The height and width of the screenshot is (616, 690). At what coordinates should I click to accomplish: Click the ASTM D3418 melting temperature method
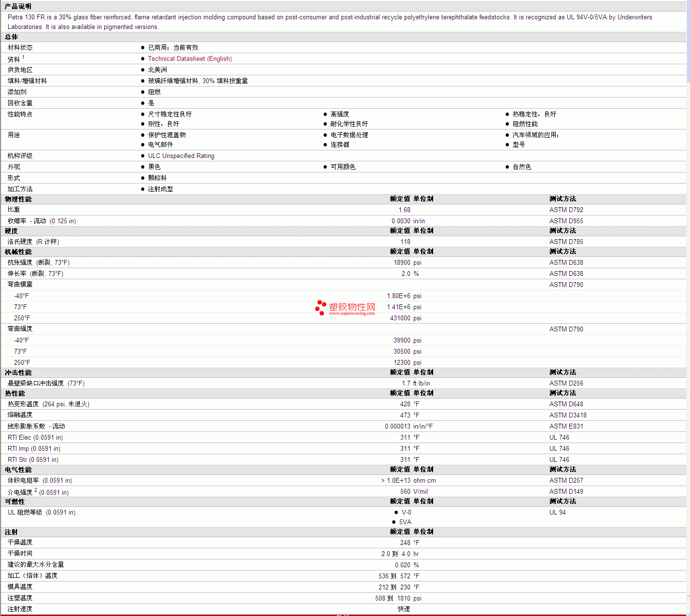click(568, 415)
